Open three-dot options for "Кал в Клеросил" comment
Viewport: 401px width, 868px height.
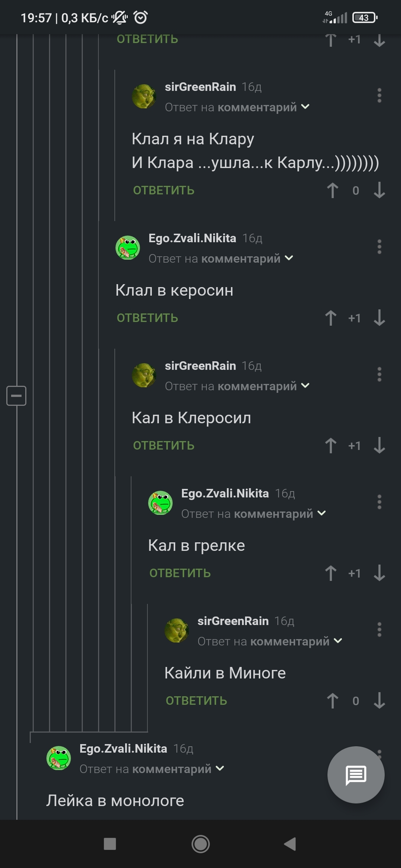(379, 374)
